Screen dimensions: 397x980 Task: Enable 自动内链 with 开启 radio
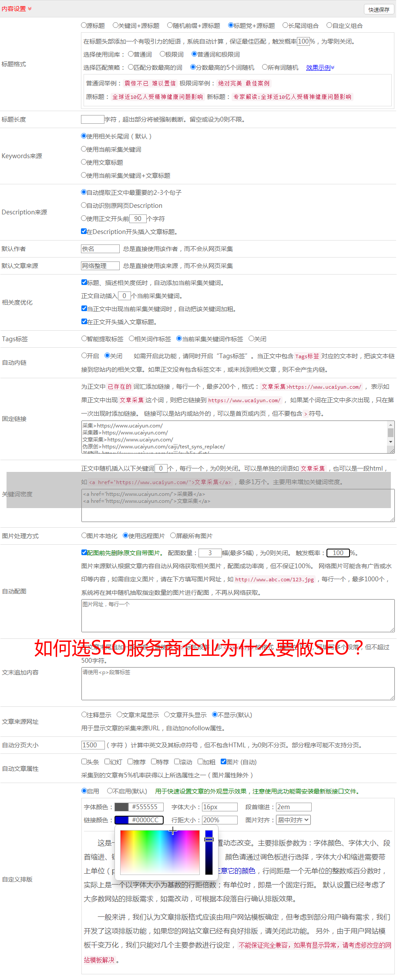pyautogui.click(x=84, y=356)
